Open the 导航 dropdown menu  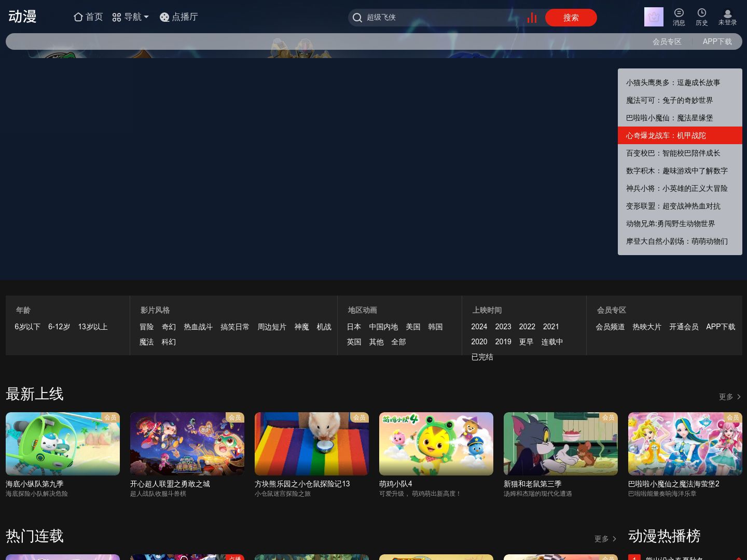131,17
